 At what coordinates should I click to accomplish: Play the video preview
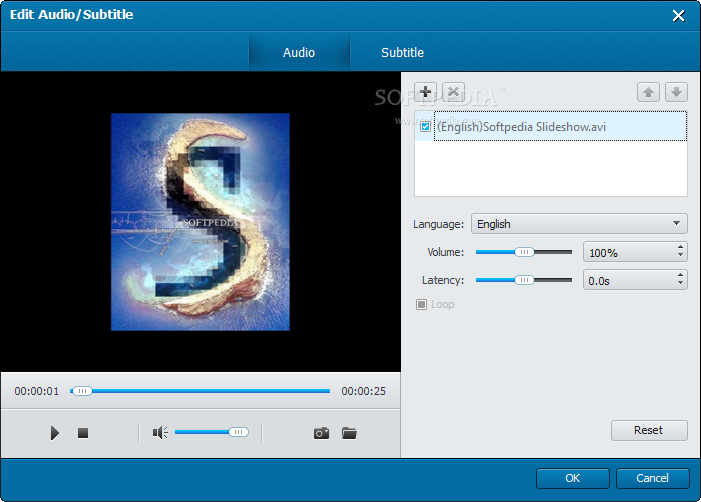(x=55, y=433)
